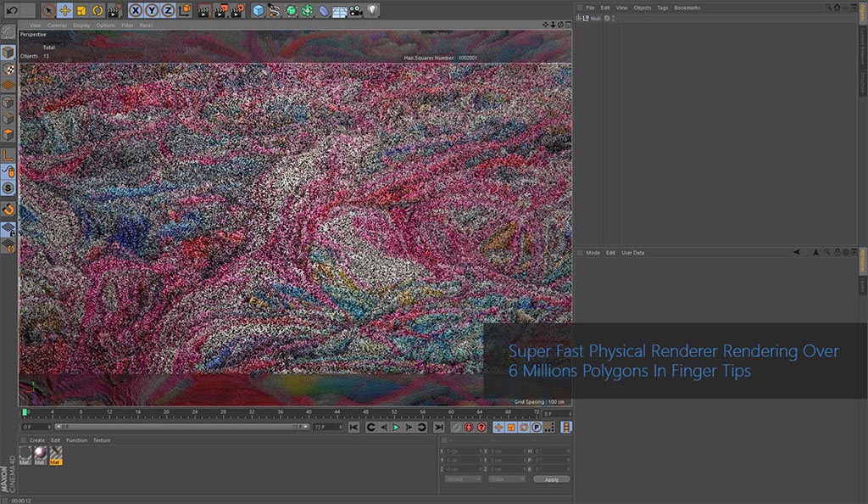Click the timeline ruler at frame 32
Viewport: 868px width, 504px height.
253,412
